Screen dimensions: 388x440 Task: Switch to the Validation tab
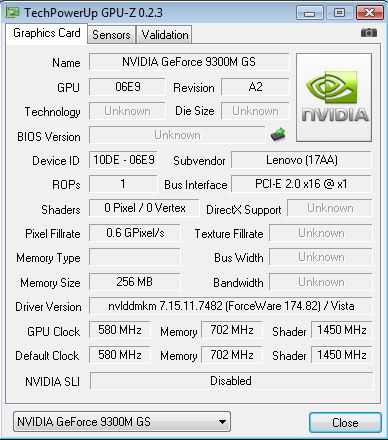pos(165,35)
